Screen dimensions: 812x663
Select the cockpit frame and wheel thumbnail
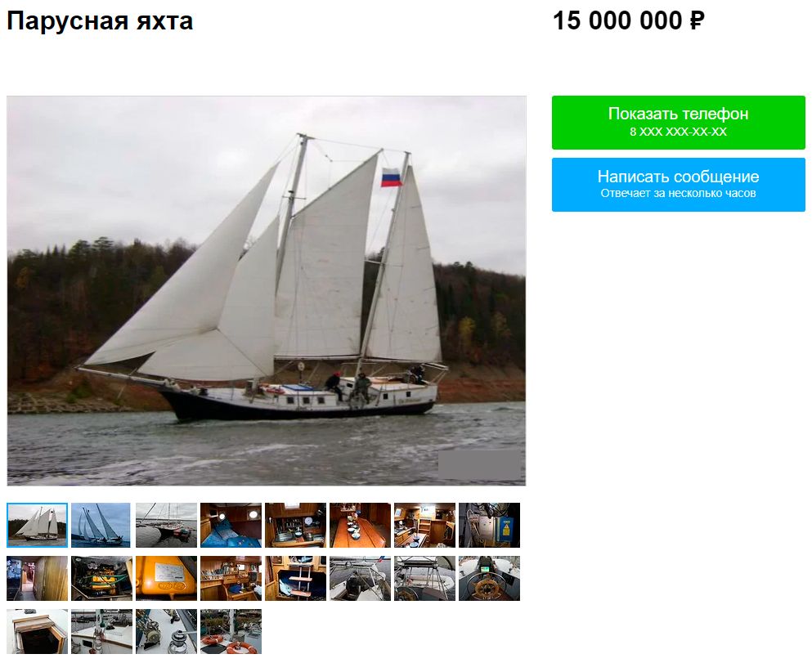coord(424,578)
